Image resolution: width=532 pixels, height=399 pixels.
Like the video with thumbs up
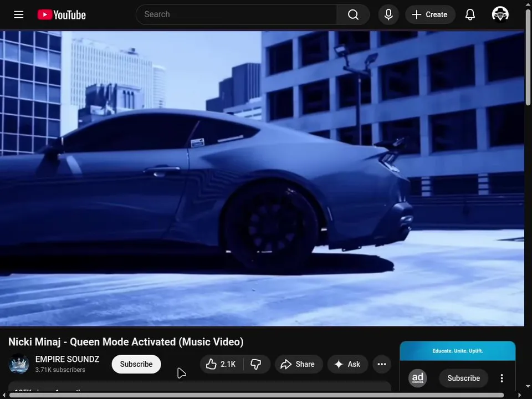coord(222,364)
